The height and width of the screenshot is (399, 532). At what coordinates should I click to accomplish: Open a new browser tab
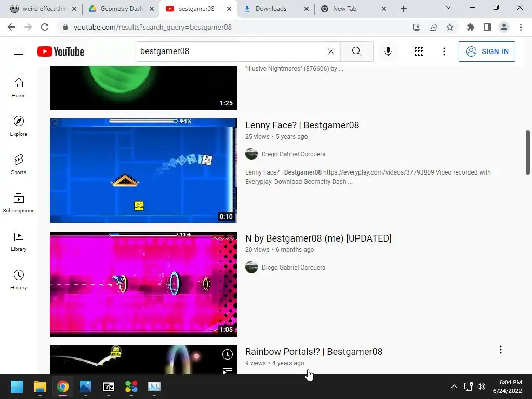click(x=403, y=9)
